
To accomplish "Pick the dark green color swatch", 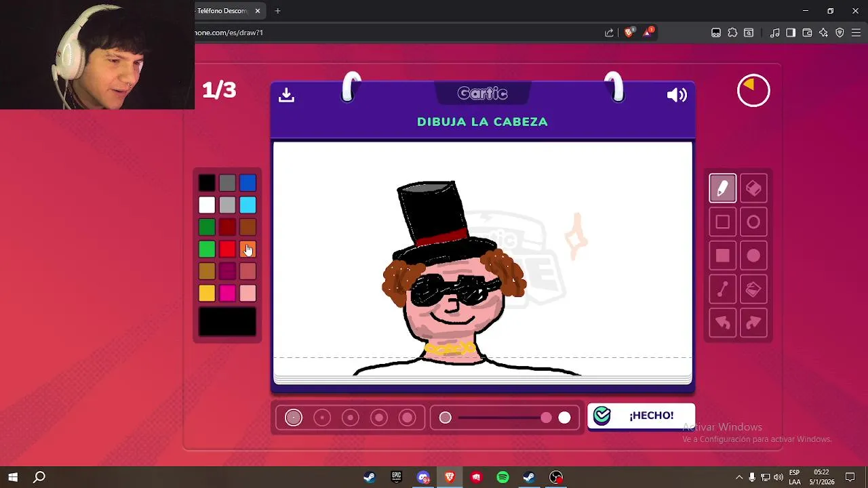I will point(207,227).
